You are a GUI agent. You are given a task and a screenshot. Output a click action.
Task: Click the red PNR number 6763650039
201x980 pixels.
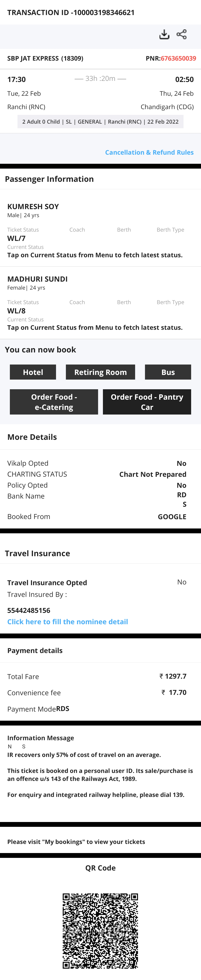pos(178,58)
